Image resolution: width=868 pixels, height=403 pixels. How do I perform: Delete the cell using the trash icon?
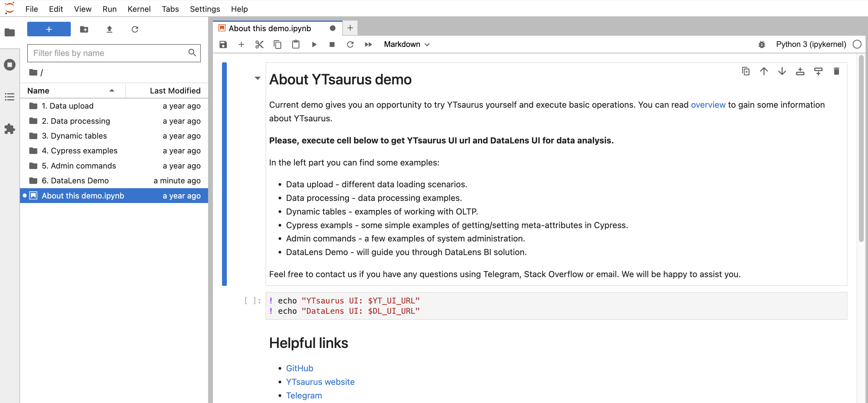[837, 71]
